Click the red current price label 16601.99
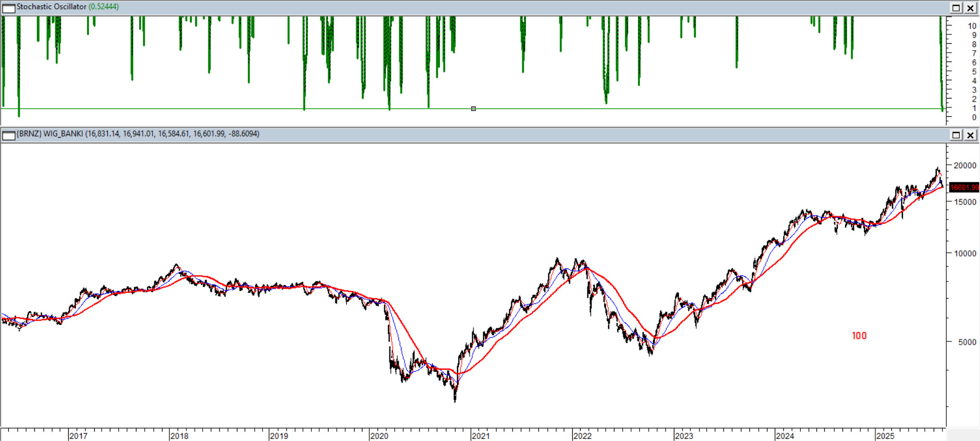The width and height of the screenshot is (980, 441). [964, 187]
